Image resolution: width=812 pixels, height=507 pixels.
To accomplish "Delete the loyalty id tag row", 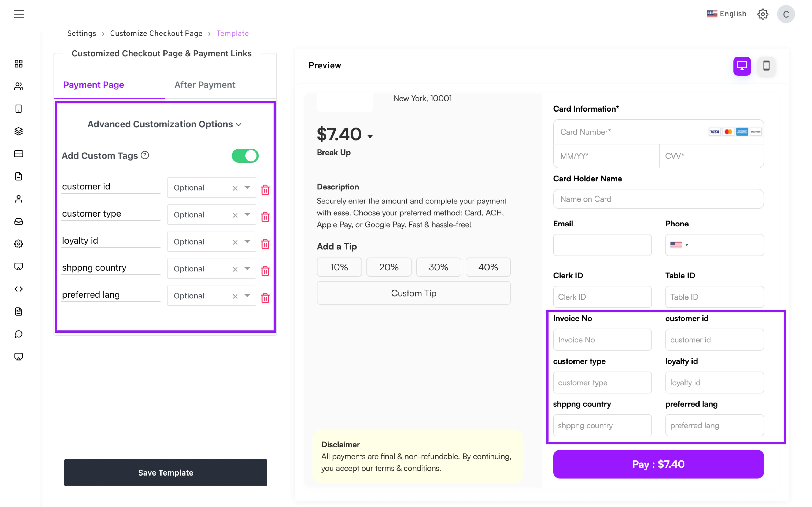I will coord(265,244).
